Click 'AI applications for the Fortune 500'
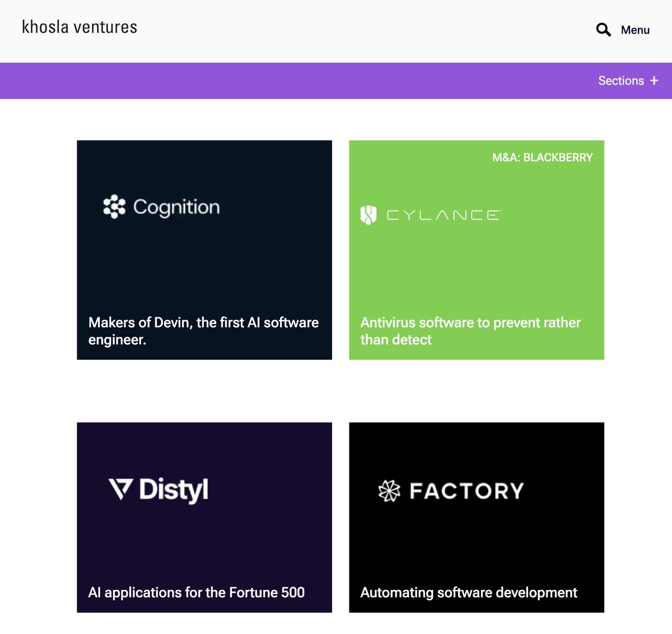Image resolution: width=672 pixels, height=634 pixels. point(197,593)
